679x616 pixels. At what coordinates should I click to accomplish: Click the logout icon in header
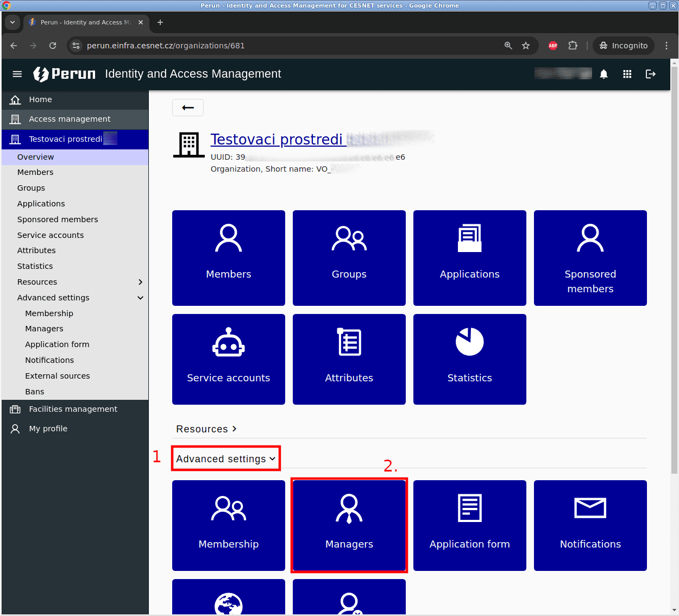650,74
